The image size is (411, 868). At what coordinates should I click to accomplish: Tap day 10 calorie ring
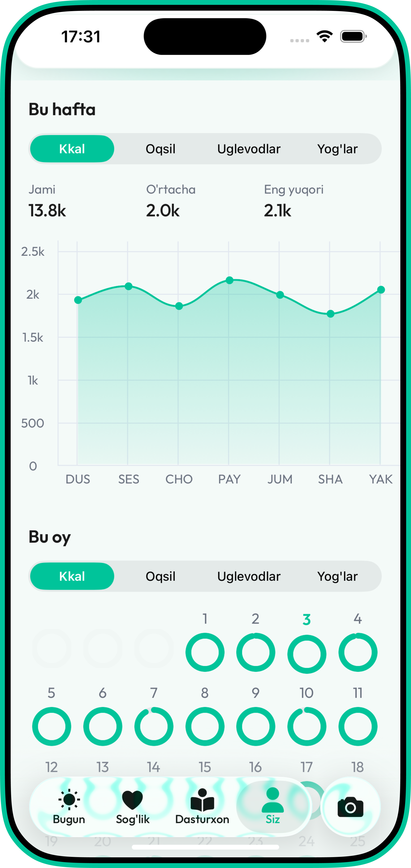coord(307,727)
